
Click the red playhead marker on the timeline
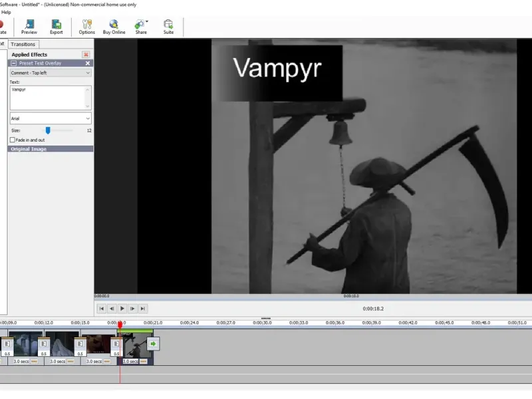(120, 325)
